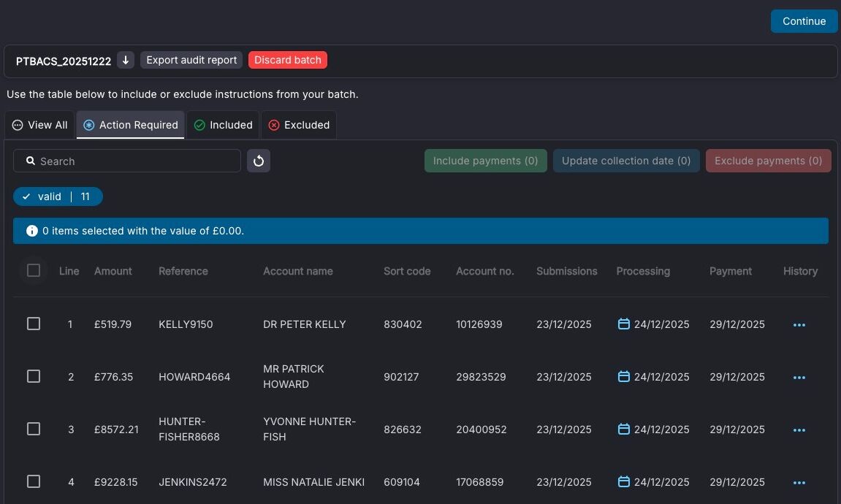Sort by the Amount column header
Screen dimensions: 841x504
coord(113,271)
